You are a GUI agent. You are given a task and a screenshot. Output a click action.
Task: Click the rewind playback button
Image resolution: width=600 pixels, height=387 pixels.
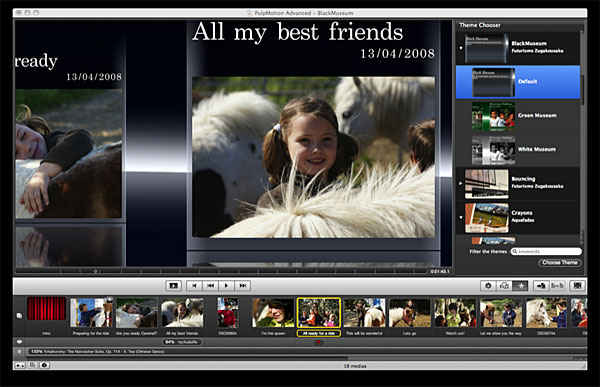click(210, 286)
